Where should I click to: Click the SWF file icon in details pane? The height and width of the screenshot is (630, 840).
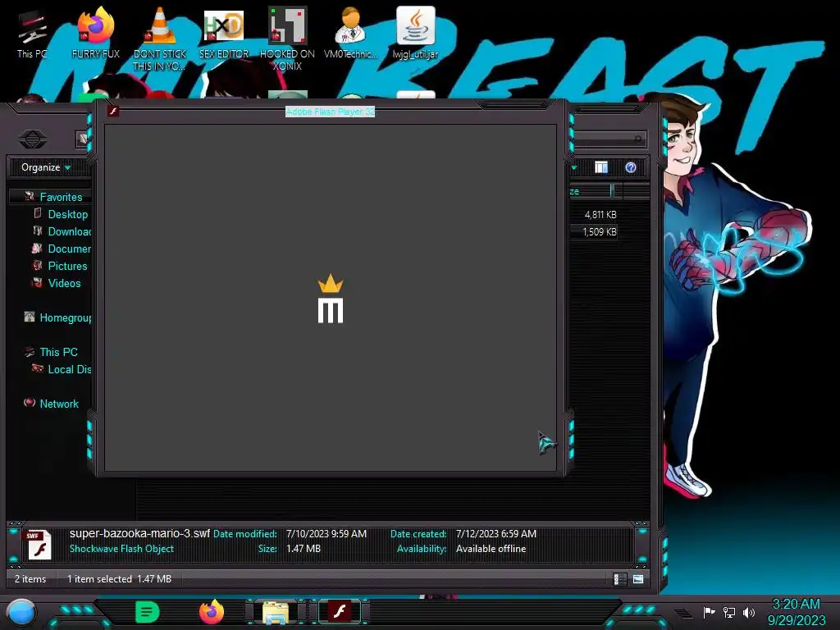39,545
